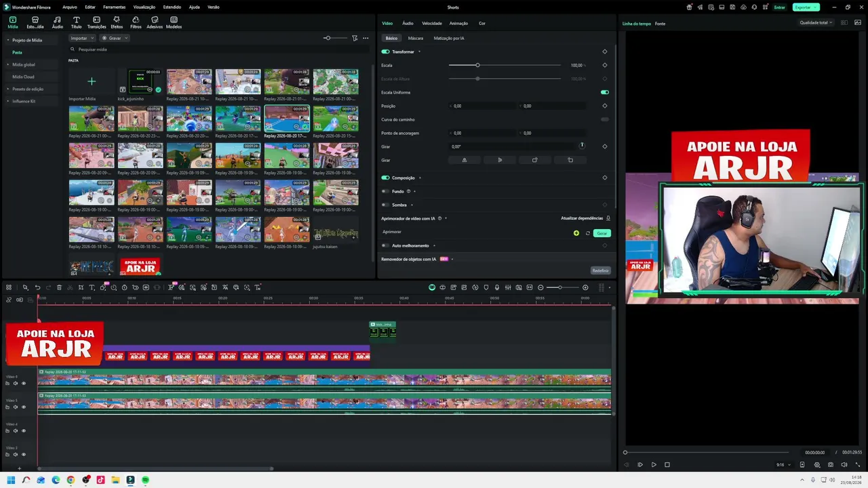Open the Ferramentas menu
Screen dimensions: 868x488
point(114,7)
